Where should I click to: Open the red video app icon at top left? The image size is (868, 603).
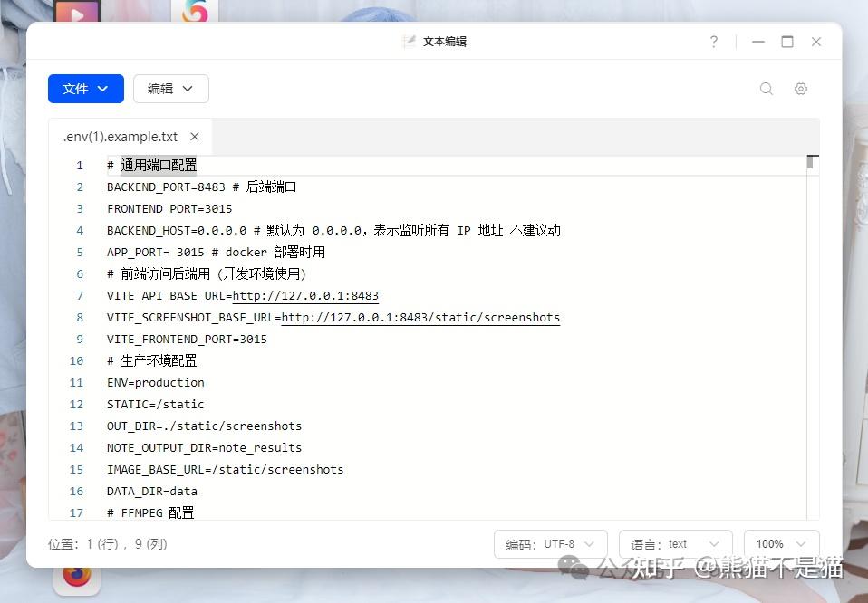point(77,12)
